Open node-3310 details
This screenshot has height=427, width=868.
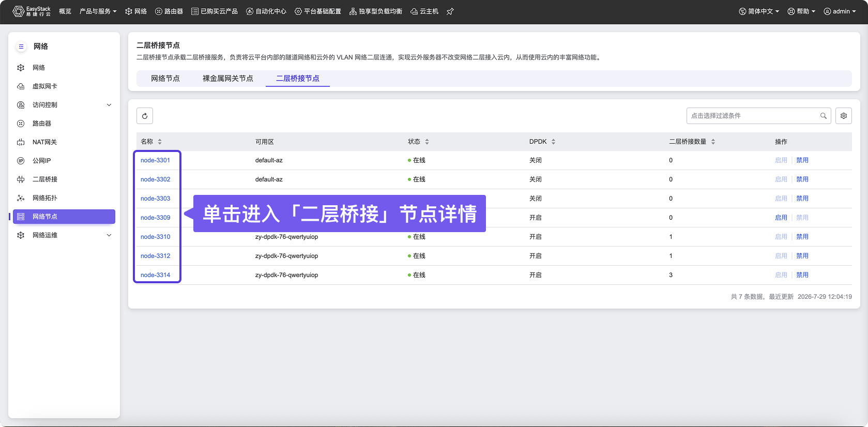coord(155,237)
